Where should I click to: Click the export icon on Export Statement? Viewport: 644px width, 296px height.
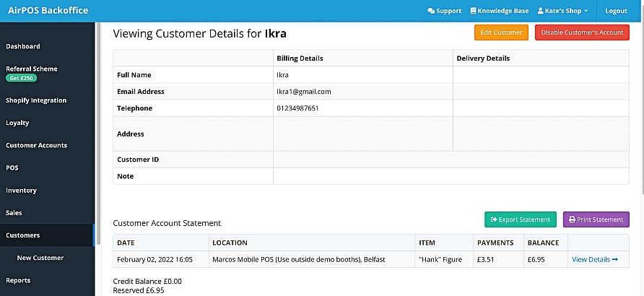[494, 219]
